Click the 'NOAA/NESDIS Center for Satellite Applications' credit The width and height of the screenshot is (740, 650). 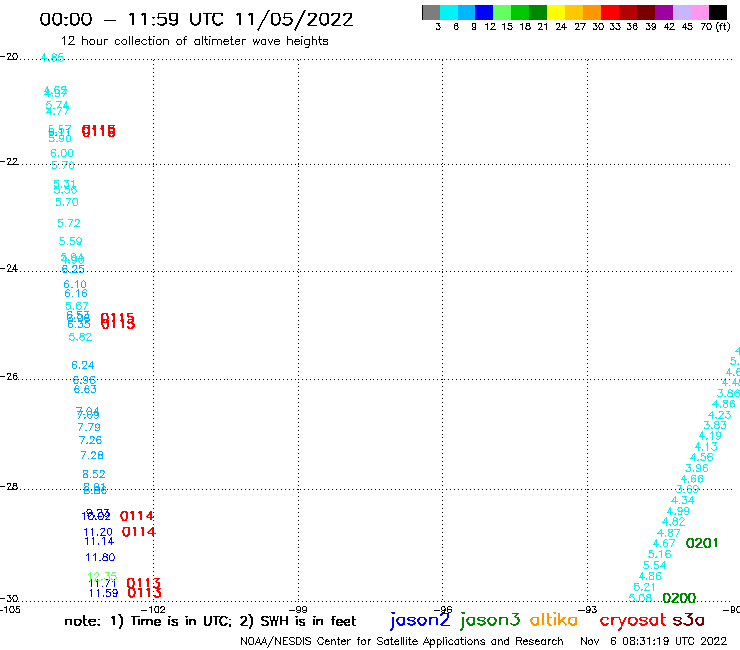[402, 641]
